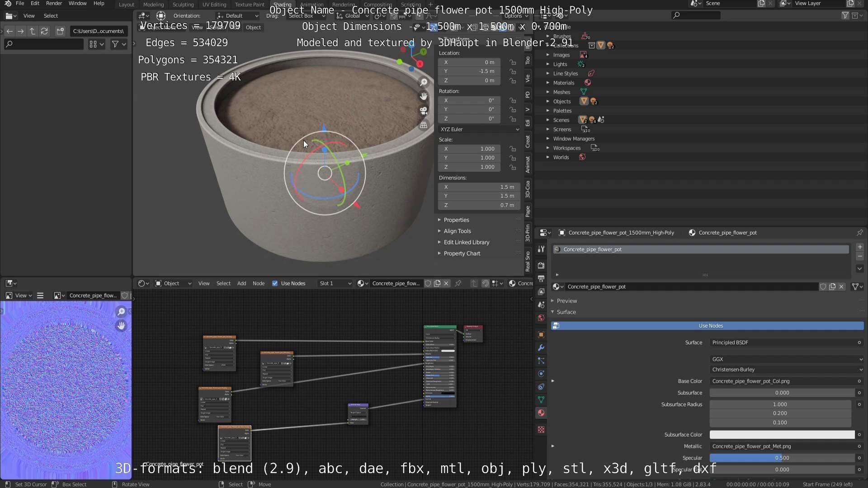Image resolution: width=868 pixels, height=488 pixels.
Task: Toggle the Location X lock icon
Action: (x=513, y=62)
